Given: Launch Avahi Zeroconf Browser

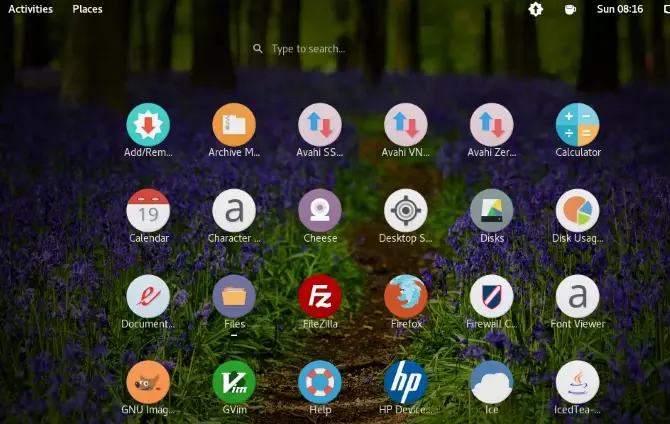Looking at the screenshot, I should pos(491,125).
